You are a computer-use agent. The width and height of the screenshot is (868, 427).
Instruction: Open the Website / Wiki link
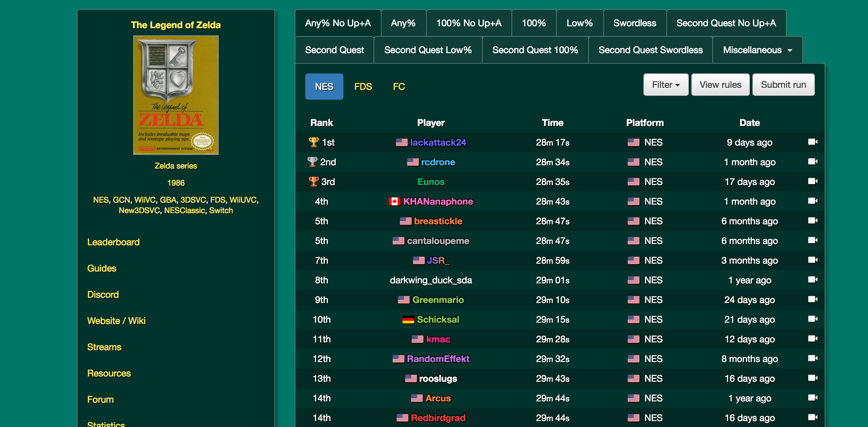coord(116,321)
